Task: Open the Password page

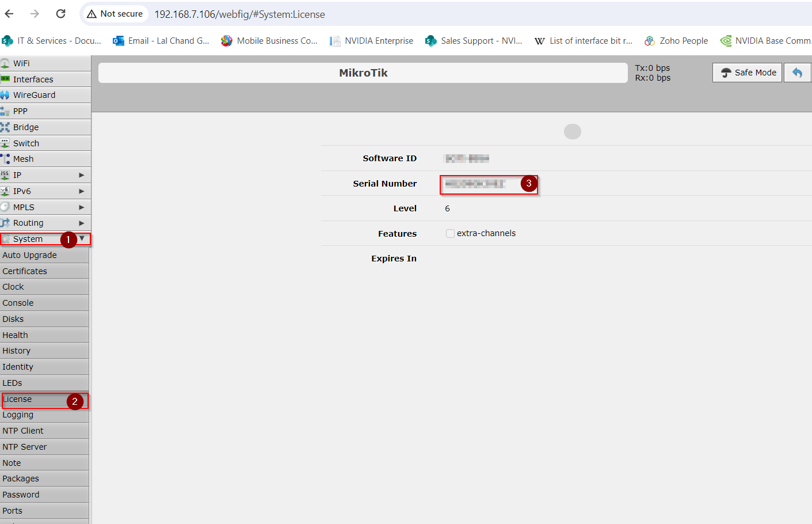Action: point(44,495)
